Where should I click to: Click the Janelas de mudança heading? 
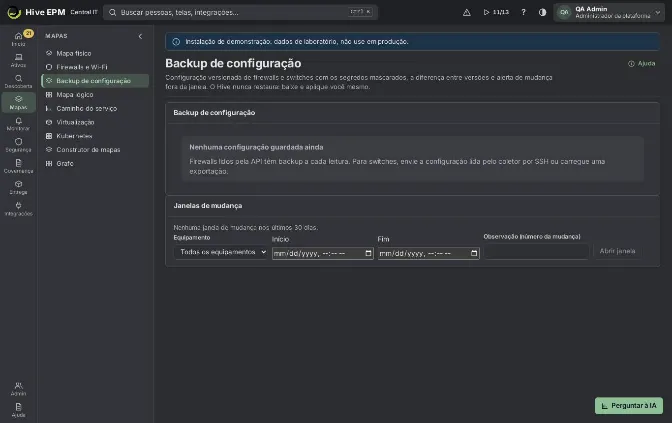click(x=208, y=206)
